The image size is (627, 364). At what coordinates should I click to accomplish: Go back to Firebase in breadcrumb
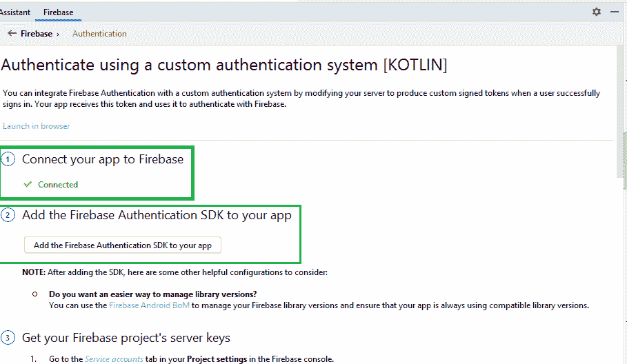tap(37, 33)
